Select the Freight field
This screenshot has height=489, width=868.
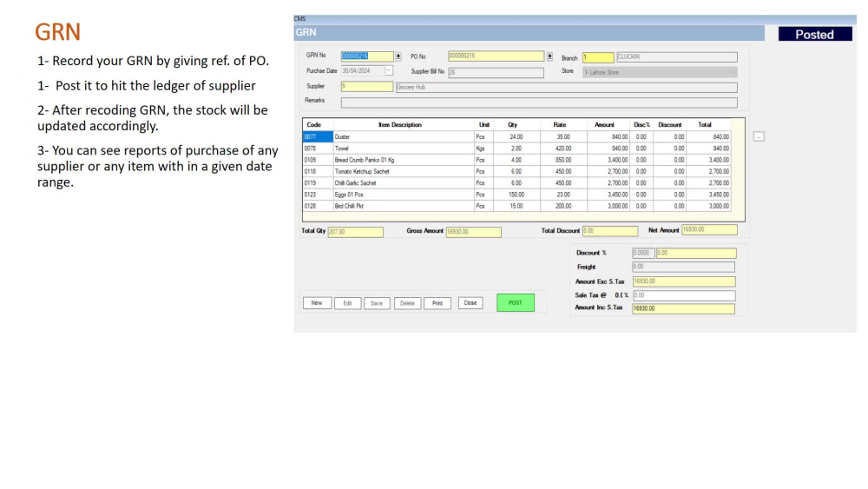684,267
